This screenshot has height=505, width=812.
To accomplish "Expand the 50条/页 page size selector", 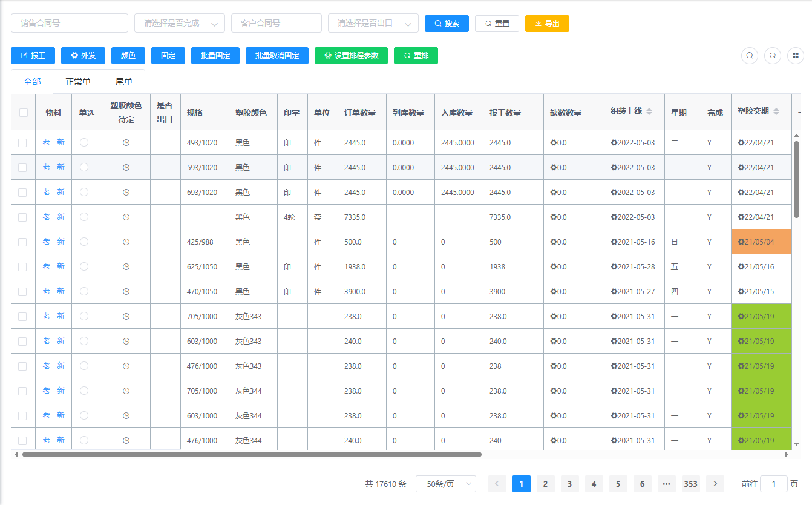I will (445, 484).
